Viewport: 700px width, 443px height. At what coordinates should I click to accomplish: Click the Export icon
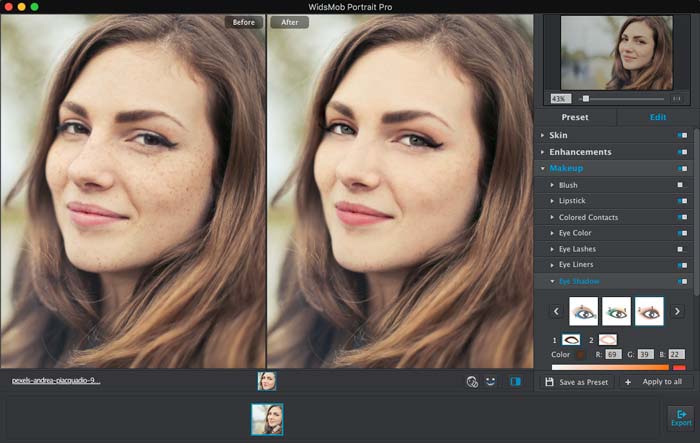pyautogui.click(x=680, y=416)
